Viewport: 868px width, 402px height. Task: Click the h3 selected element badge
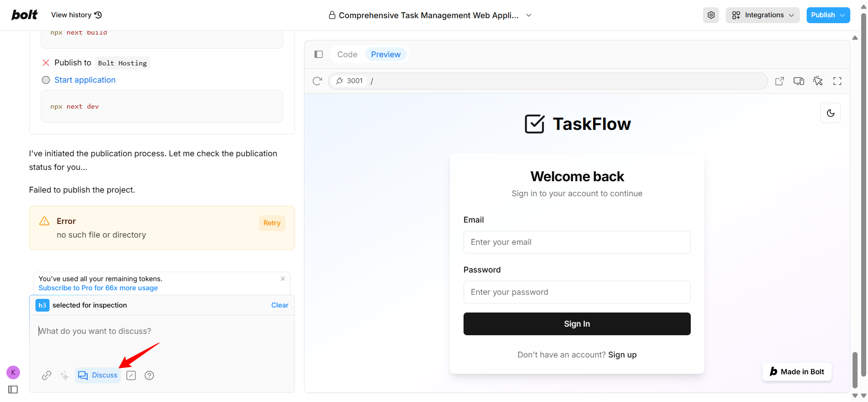pos(42,305)
